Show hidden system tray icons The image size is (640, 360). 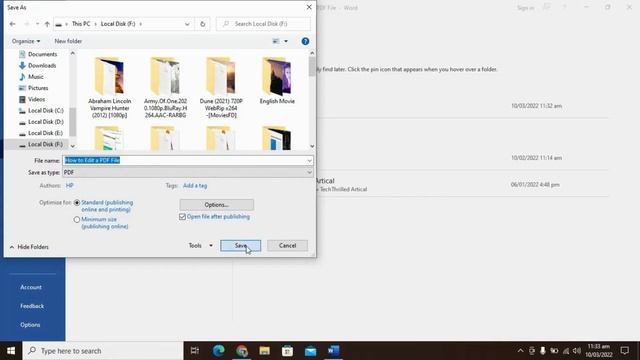coord(520,351)
